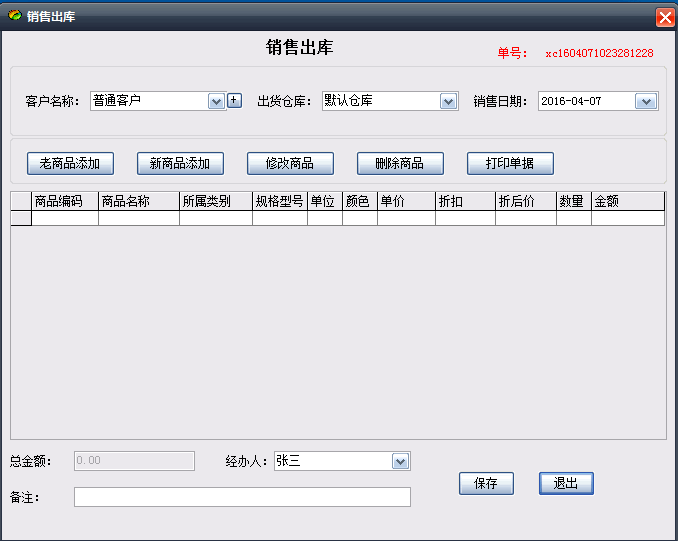
Task: Click the 退出 exit button
Action: [566, 483]
